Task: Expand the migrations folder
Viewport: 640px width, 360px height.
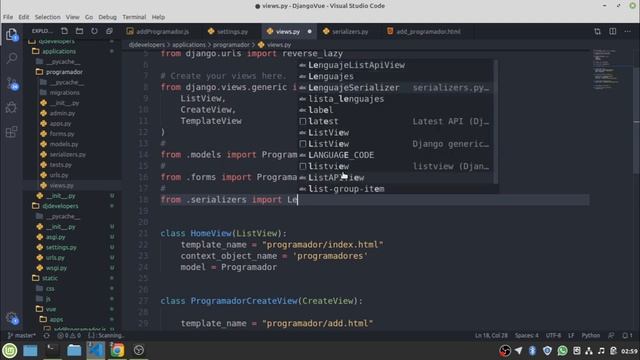Action: tap(64, 93)
